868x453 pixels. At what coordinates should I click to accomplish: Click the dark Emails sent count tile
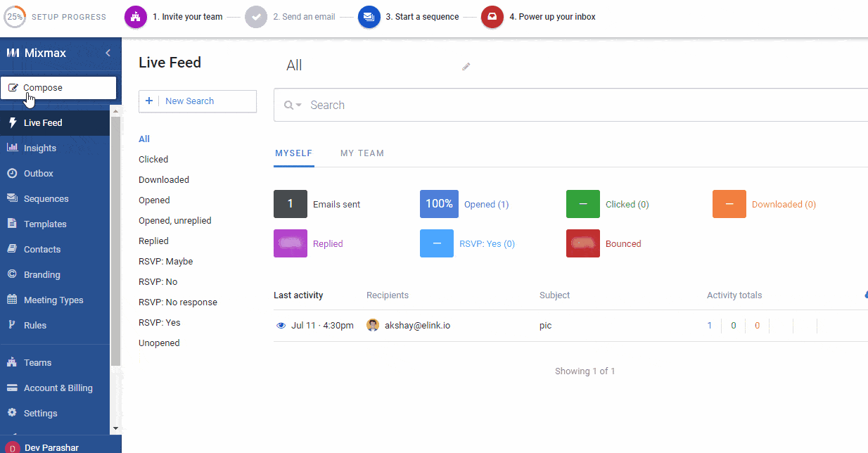[291, 204]
